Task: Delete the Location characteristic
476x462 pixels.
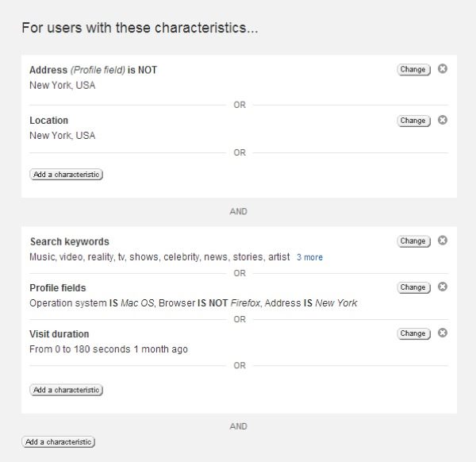Action: click(443, 120)
